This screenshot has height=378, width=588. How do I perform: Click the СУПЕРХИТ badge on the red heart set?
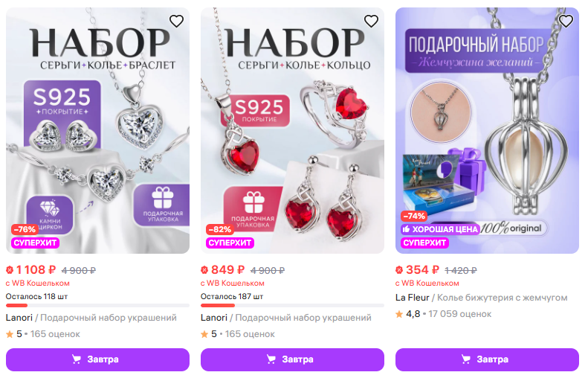point(230,243)
